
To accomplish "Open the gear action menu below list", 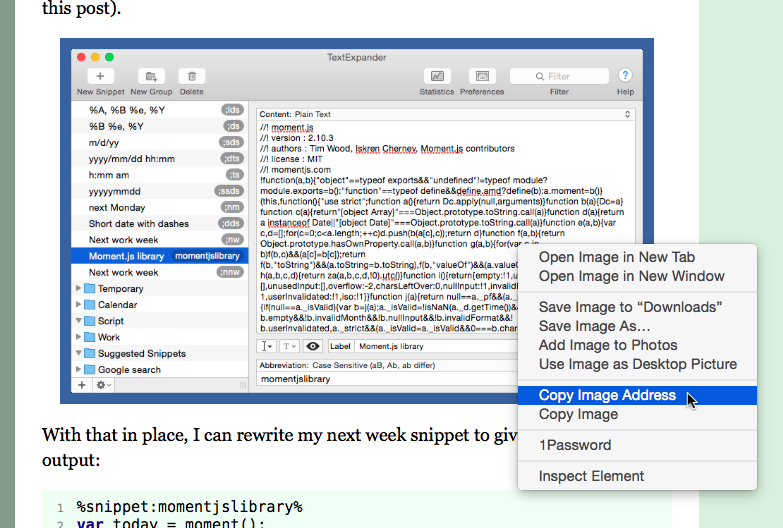I will tap(103, 385).
